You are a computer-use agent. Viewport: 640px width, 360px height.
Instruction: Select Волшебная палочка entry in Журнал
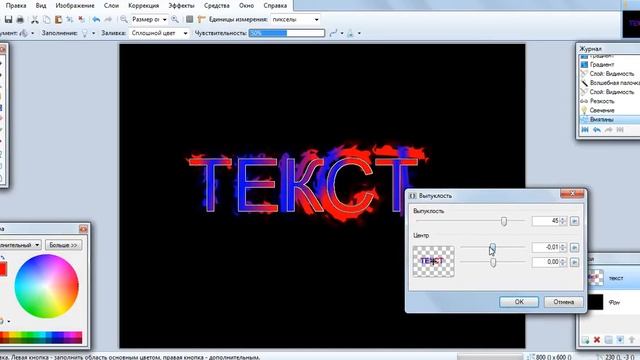(x=610, y=83)
